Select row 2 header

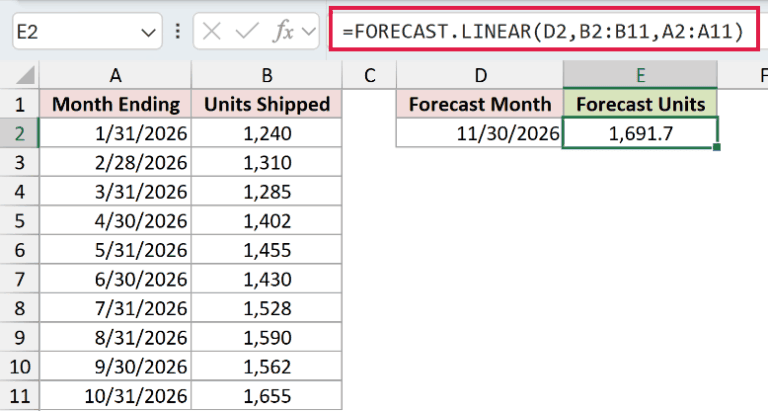[20, 133]
